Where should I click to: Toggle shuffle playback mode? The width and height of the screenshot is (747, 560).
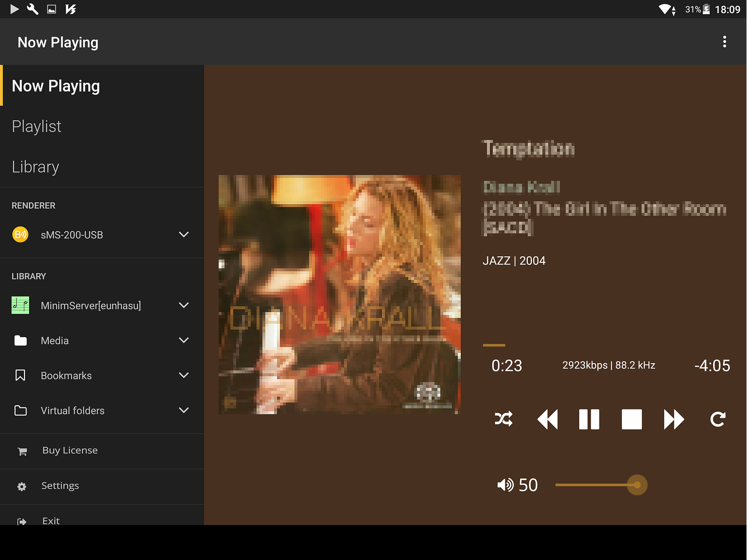tap(503, 419)
